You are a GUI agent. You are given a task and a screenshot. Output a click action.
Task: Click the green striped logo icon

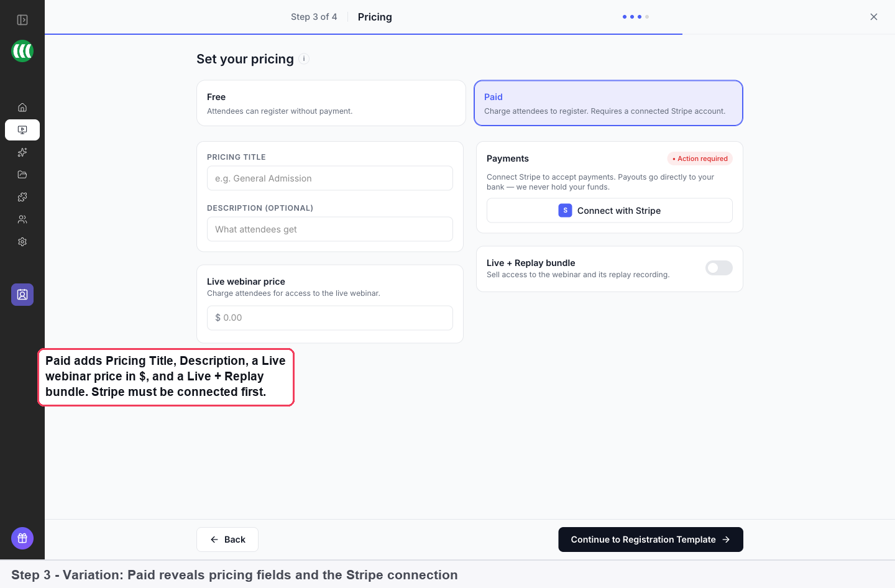22,51
